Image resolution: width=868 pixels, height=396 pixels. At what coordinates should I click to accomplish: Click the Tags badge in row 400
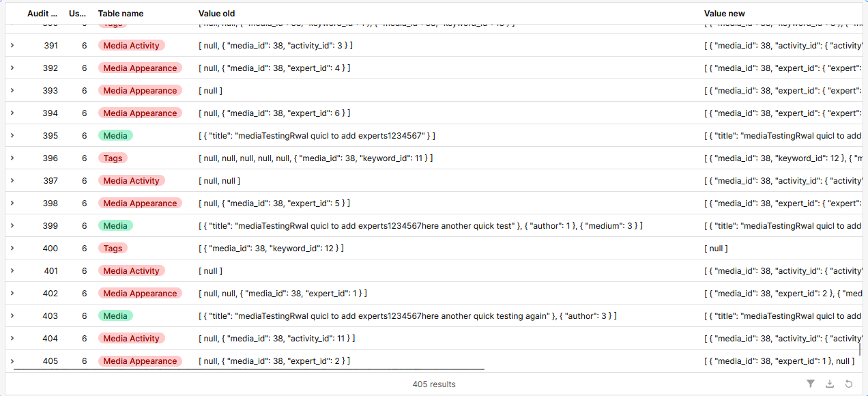coord(113,249)
